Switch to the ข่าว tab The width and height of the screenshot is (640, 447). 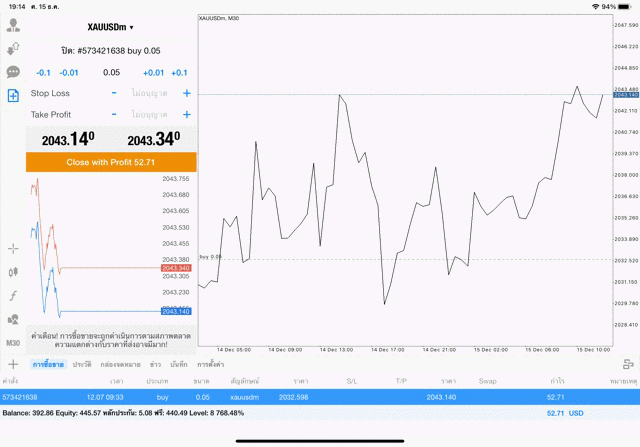pos(156,365)
